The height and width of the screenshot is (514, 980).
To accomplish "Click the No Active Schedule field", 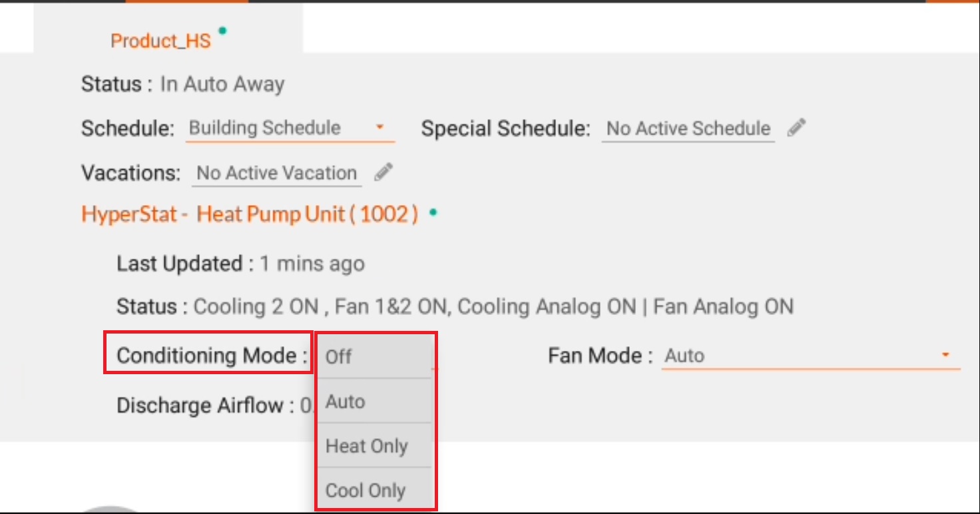I will click(688, 128).
